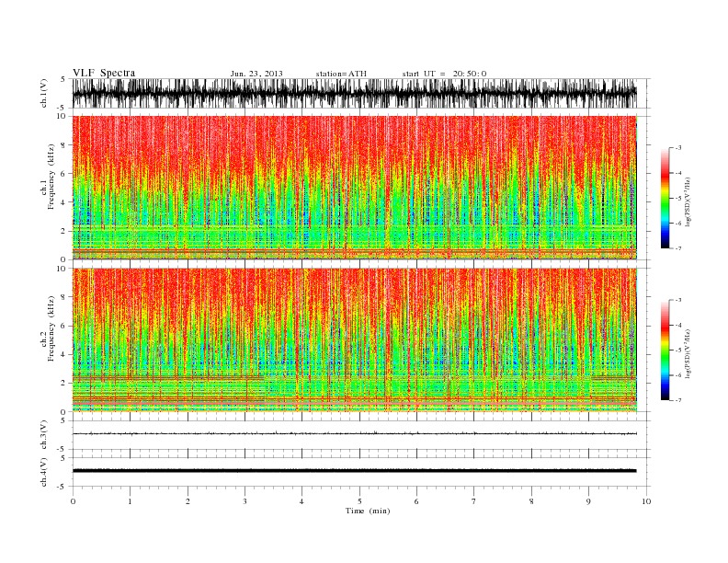
Task: Click the "-3" tick on upper color bar
Action: 677,148
